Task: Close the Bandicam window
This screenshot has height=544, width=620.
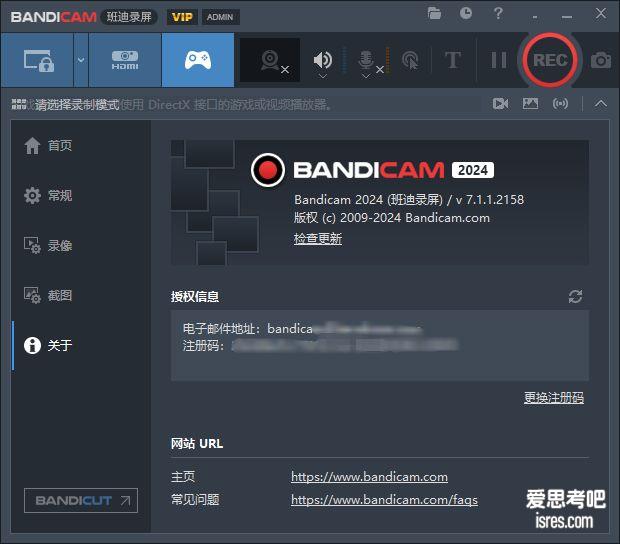Action: (601, 13)
